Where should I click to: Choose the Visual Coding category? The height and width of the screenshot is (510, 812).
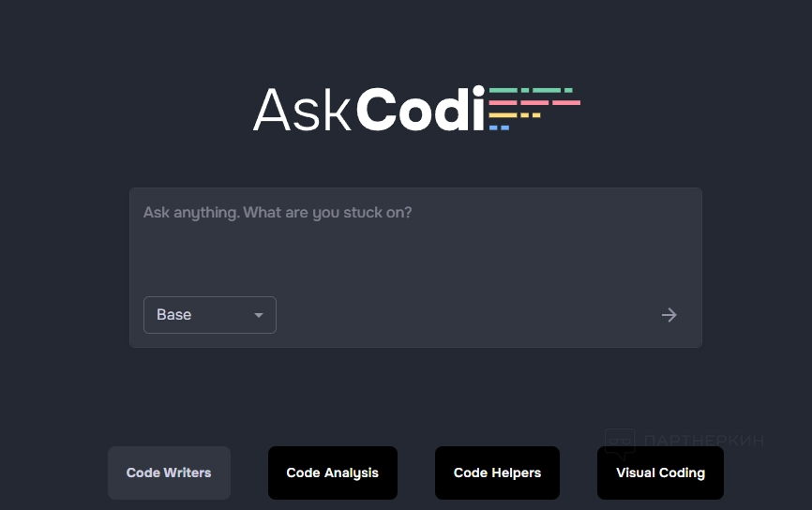660,472
